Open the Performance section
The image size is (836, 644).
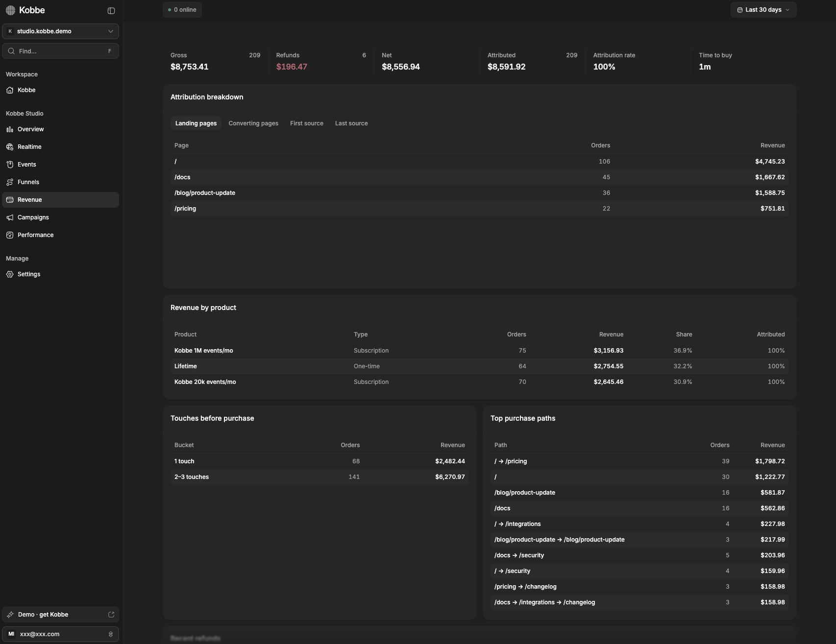(x=61, y=235)
